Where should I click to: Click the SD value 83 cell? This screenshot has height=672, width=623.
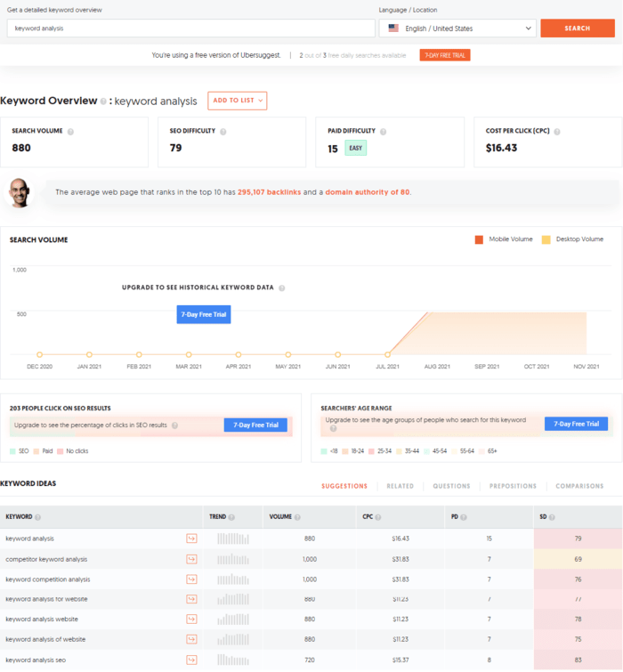tap(578, 660)
